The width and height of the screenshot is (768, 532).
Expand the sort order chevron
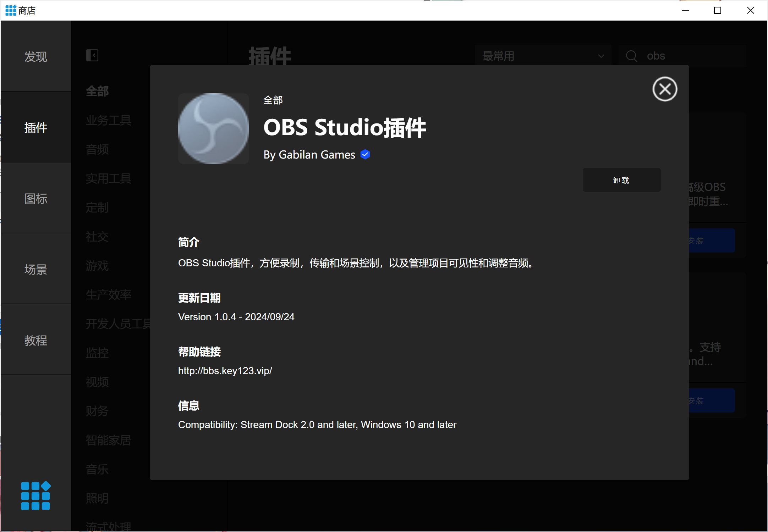[600, 56]
